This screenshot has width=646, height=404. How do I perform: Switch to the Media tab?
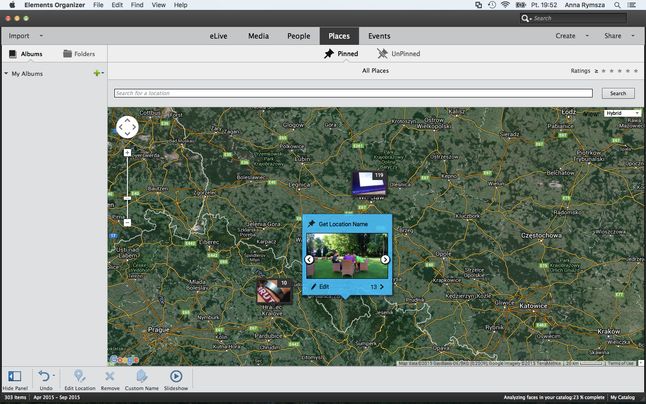[x=258, y=36]
